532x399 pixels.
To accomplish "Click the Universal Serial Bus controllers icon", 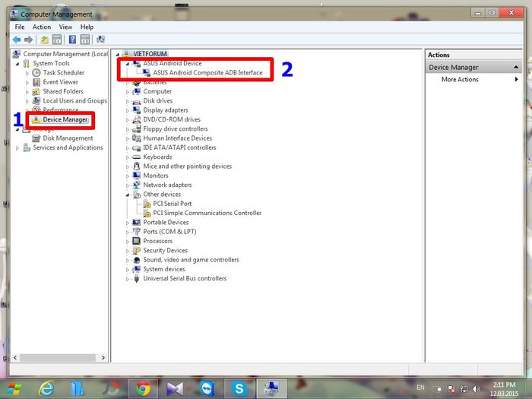I will 136,279.
